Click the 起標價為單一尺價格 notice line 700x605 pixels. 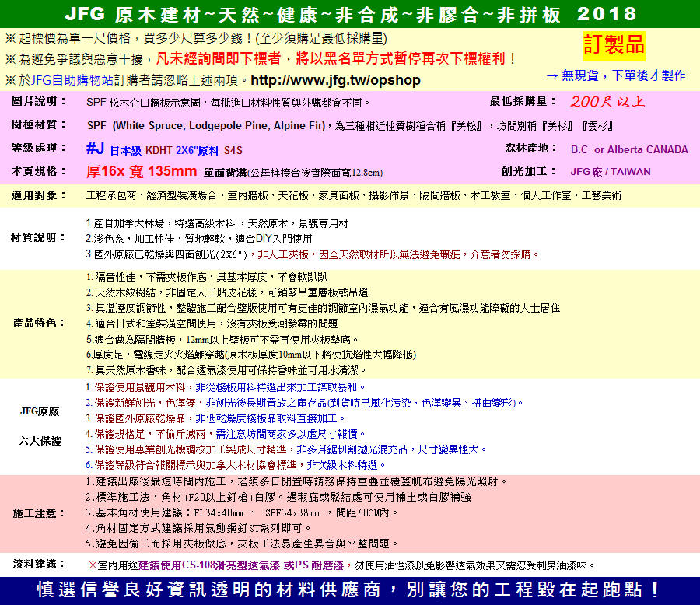(197, 38)
